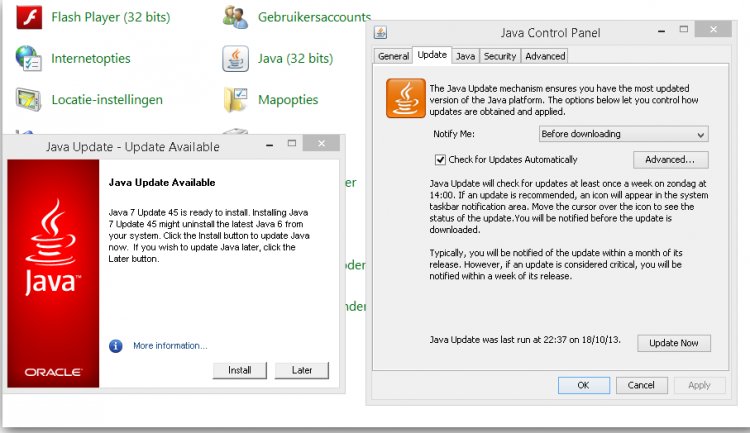750x433 pixels.
Task: Switch to the Java tab
Action: click(465, 56)
